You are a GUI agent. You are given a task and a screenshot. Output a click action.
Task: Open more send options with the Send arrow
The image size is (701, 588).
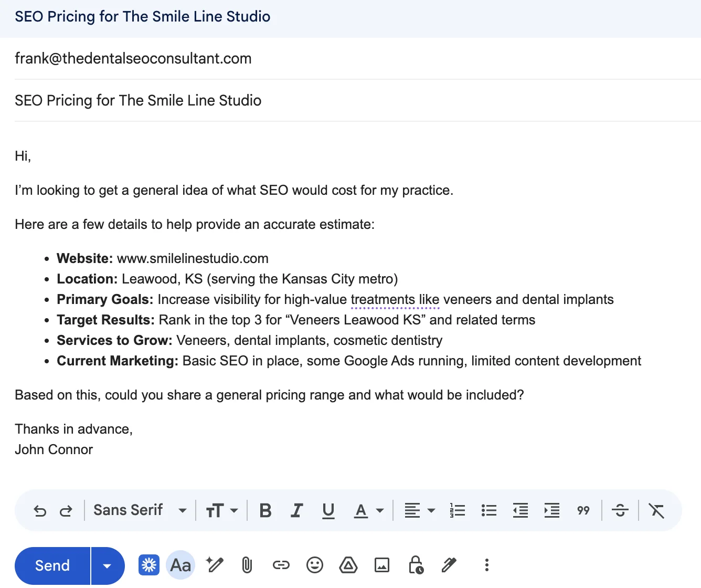[107, 565]
